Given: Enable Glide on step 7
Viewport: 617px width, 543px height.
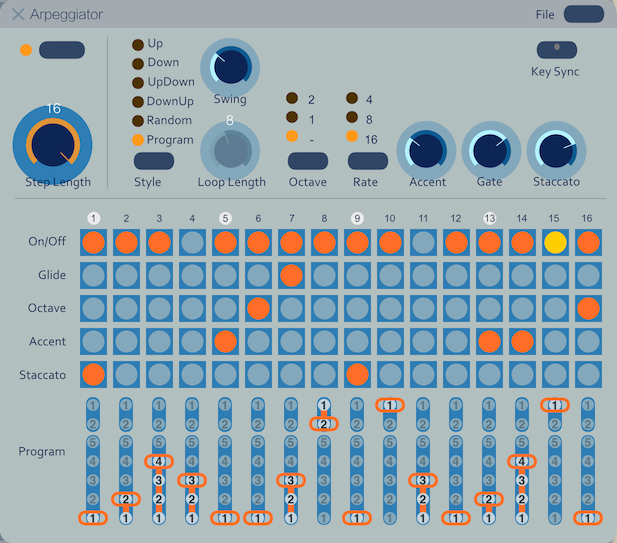Looking at the screenshot, I should tap(290, 275).
